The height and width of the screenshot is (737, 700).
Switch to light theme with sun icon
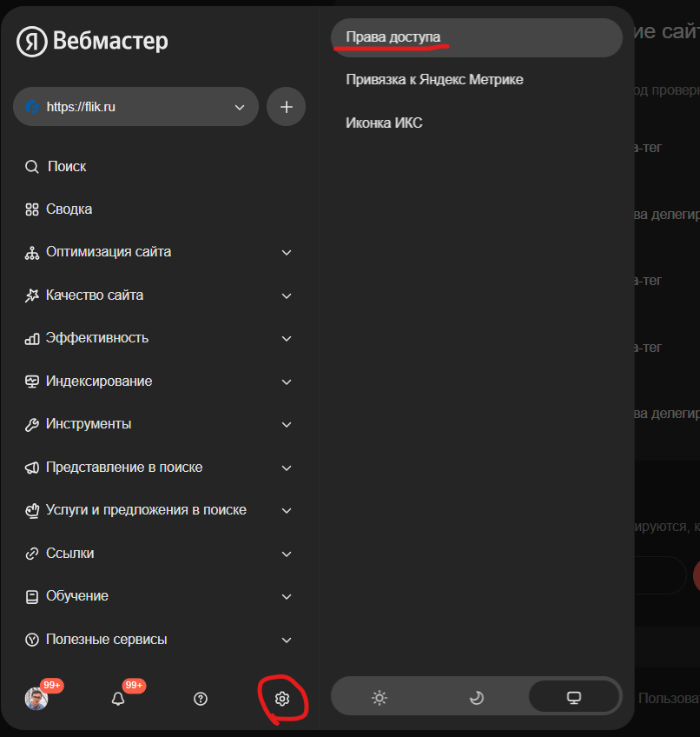coord(380,698)
